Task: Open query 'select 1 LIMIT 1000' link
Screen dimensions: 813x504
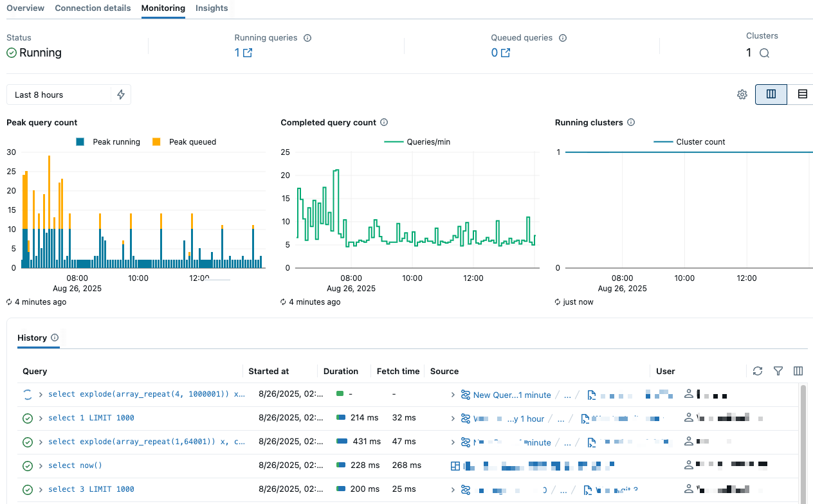Action: click(x=91, y=418)
